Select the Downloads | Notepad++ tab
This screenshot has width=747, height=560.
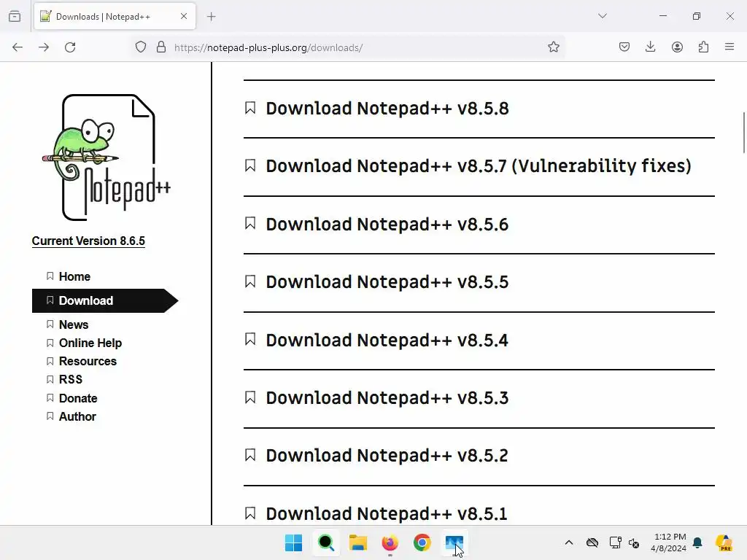tap(115, 16)
